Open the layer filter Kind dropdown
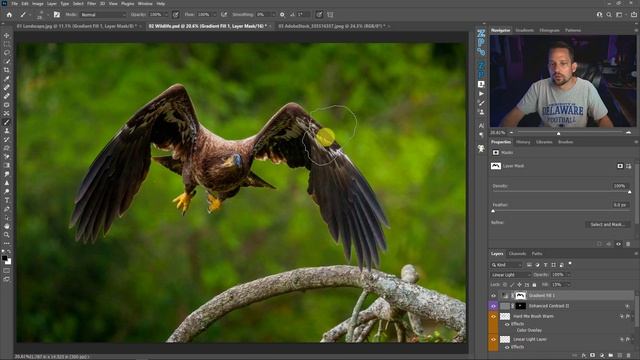Viewport: 640px width, 360px height. (x=506, y=265)
